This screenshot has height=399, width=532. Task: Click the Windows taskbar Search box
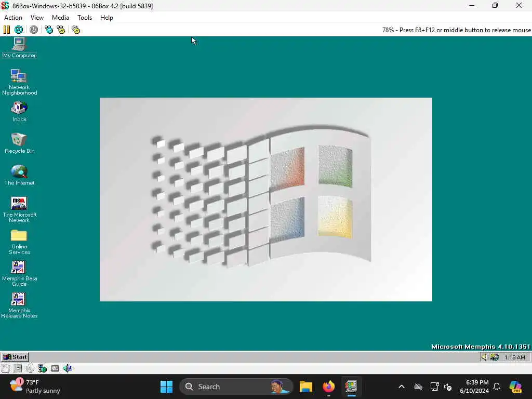[x=236, y=387]
